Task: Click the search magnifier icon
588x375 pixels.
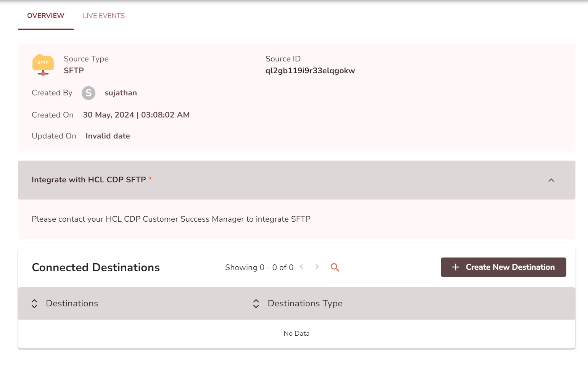Action: (x=335, y=267)
